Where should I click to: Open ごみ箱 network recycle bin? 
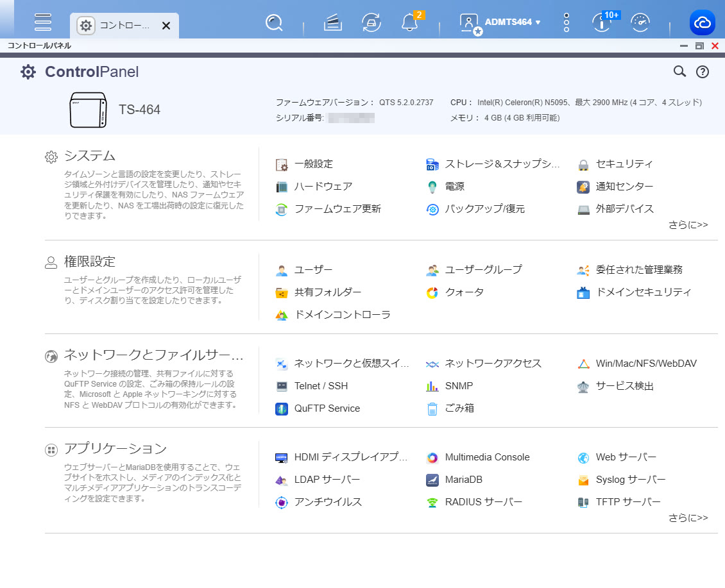click(450, 408)
